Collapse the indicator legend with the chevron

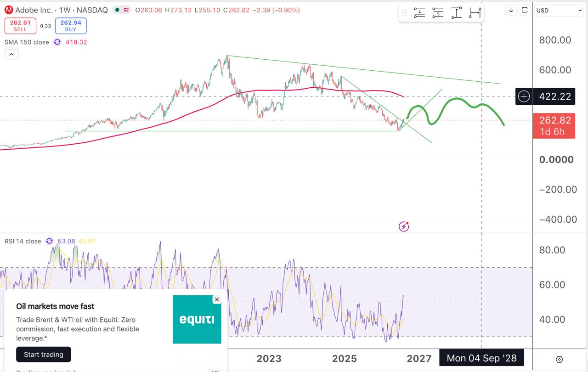click(11, 55)
